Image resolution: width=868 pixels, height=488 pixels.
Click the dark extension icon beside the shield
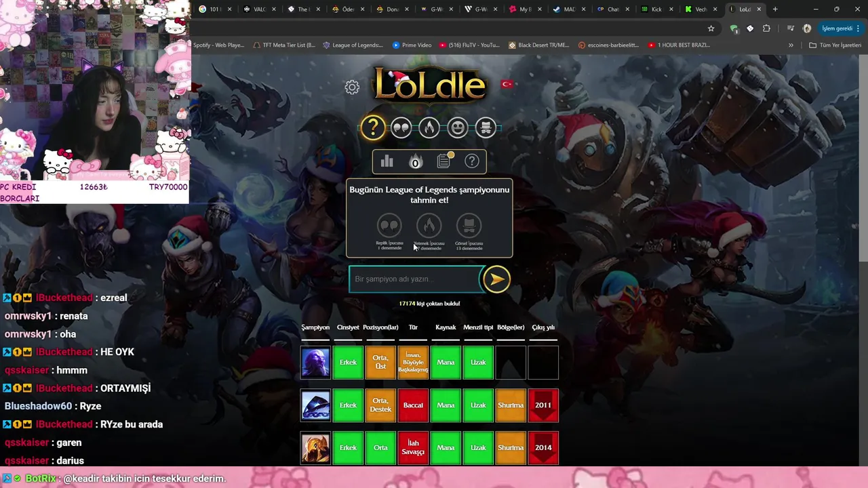tap(750, 28)
